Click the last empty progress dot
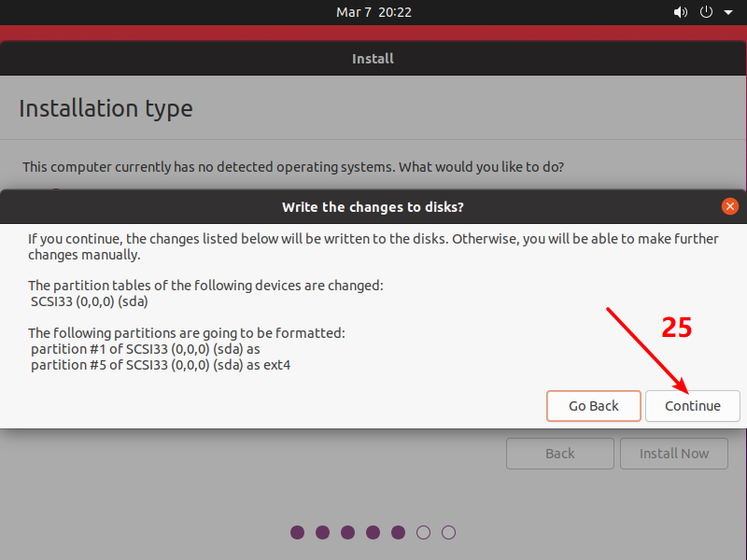Viewport: 747px width, 560px height. coord(449,533)
